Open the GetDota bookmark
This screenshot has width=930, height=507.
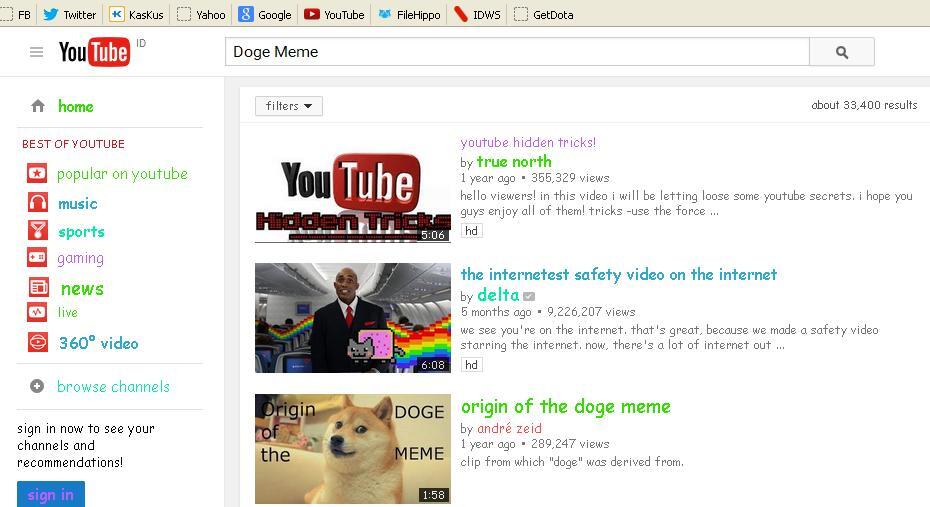click(543, 15)
